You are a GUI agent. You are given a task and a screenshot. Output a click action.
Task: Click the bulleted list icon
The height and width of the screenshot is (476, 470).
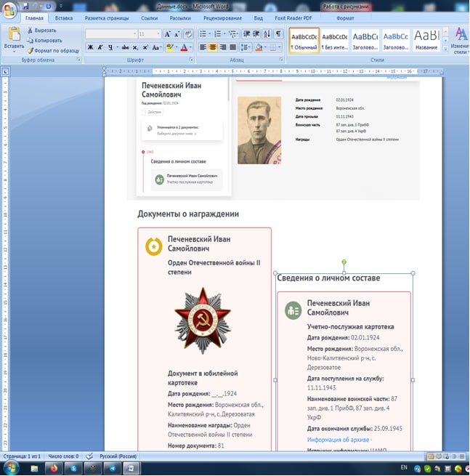click(203, 33)
